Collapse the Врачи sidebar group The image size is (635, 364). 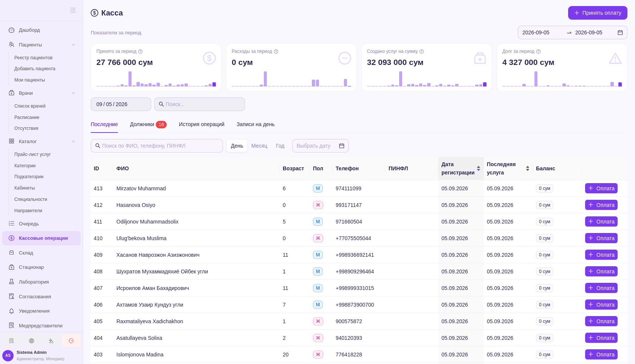[x=73, y=93]
